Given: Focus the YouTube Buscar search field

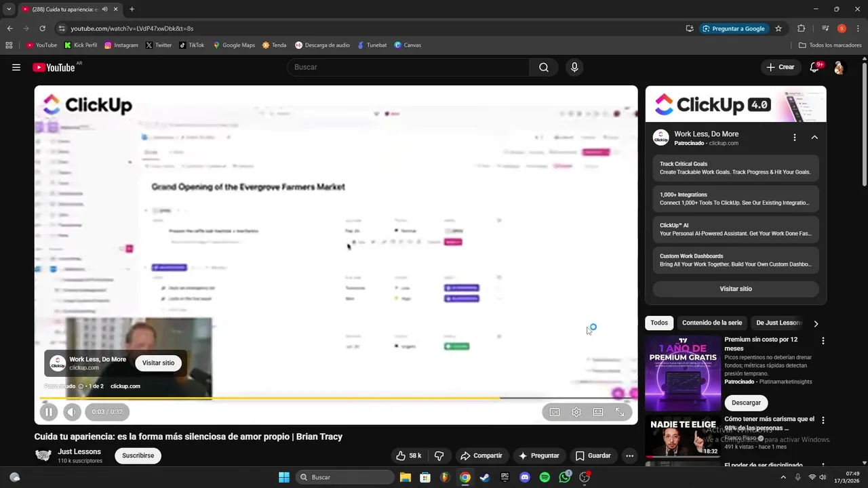Looking at the screenshot, I should tap(408, 67).
